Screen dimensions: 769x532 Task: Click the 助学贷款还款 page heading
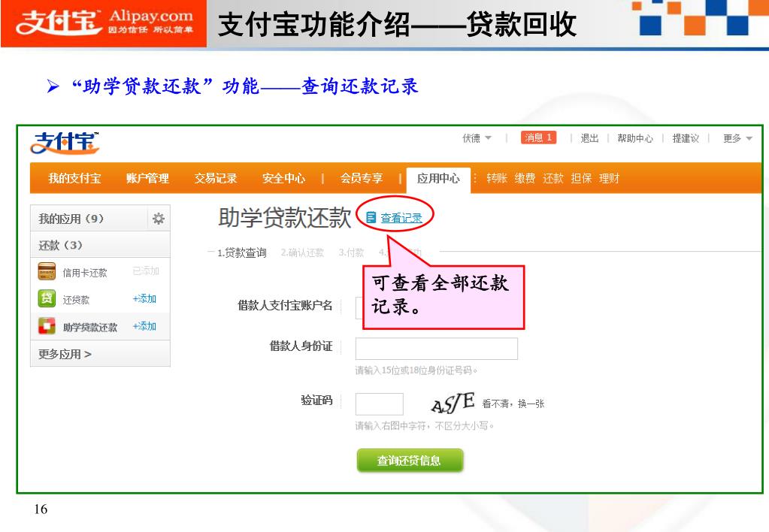click(284, 217)
